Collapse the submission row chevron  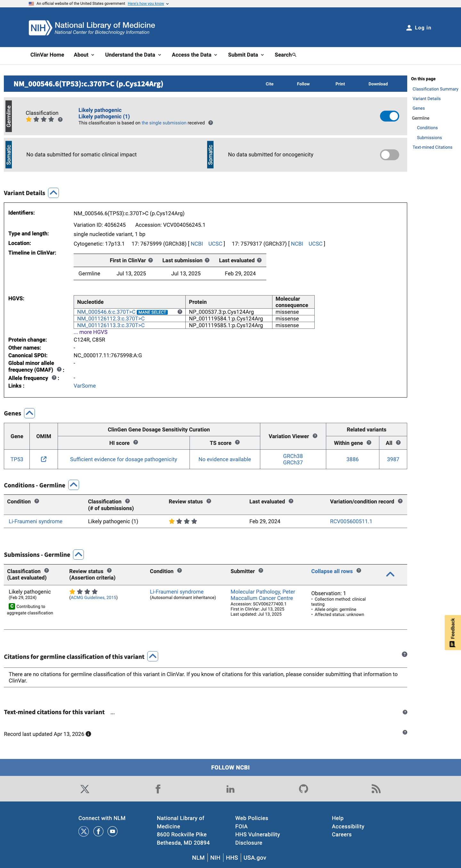(390, 574)
